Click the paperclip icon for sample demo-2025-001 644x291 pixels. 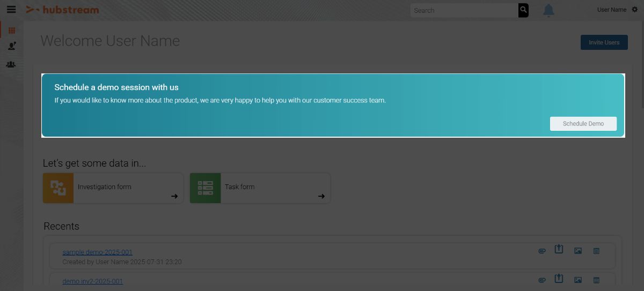[x=542, y=251]
